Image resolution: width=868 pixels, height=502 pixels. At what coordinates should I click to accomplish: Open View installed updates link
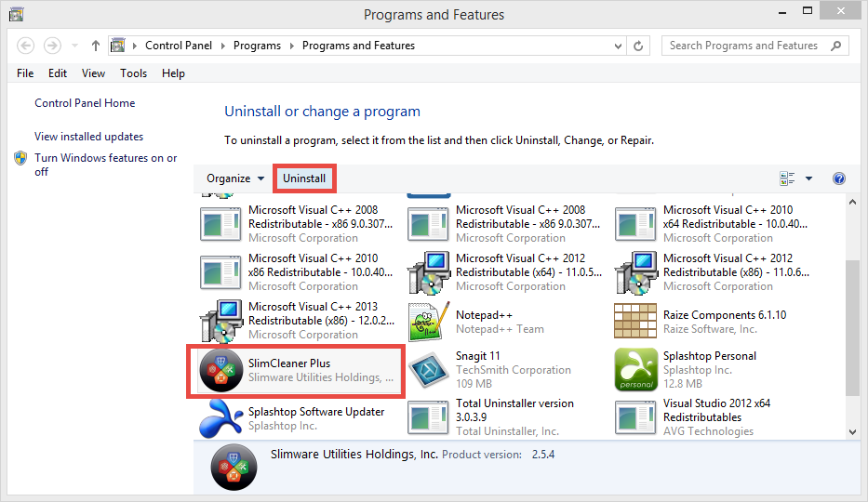point(88,136)
